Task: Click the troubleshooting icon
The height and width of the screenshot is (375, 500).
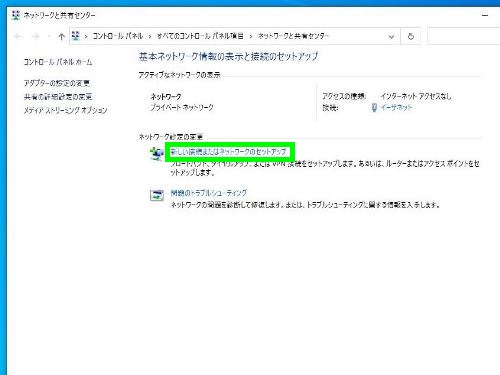Action: point(156,195)
